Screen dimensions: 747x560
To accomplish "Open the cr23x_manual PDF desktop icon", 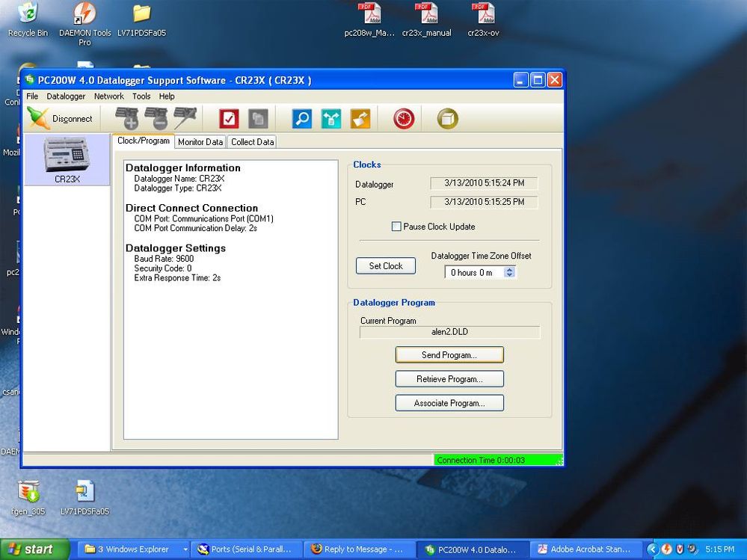I will click(x=426, y=20).
